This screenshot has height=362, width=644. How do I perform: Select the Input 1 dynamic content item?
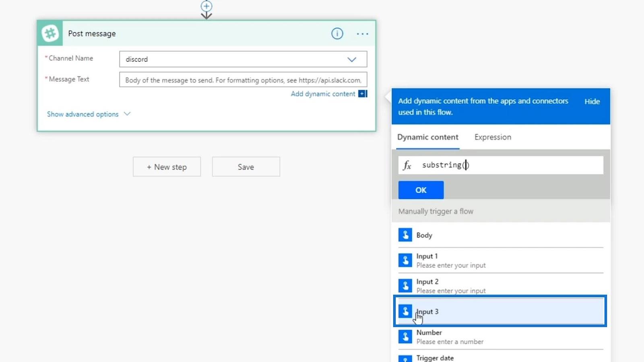pyautogui.click(x=501, y=260)
